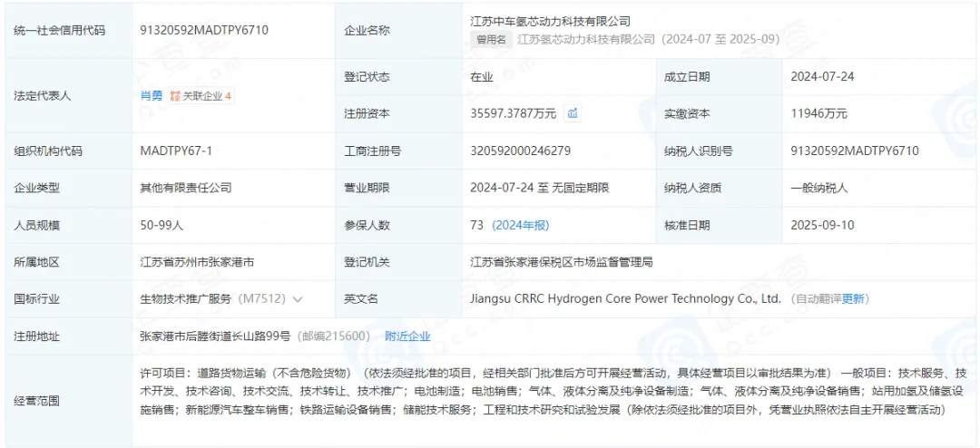The image size is (980, 448).
Task: Click the 纳税人识别号 label
Action: 698,151
